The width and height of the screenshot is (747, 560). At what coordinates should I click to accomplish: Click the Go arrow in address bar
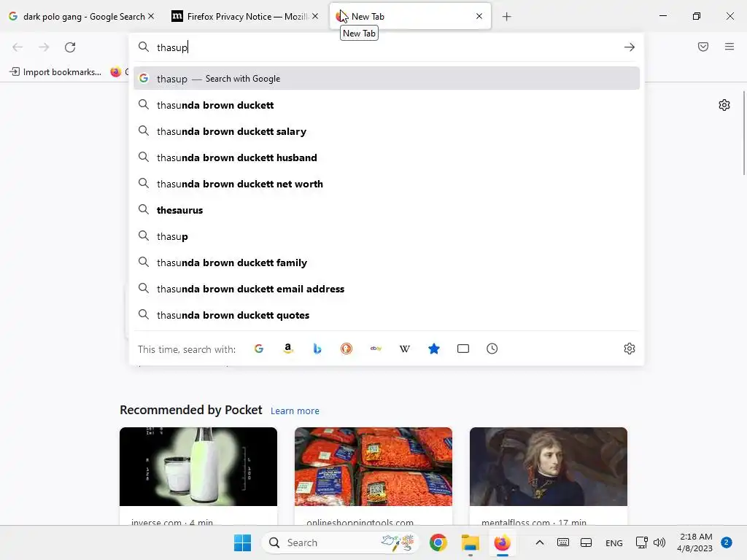pyautogui.click(x=630, y=47)
